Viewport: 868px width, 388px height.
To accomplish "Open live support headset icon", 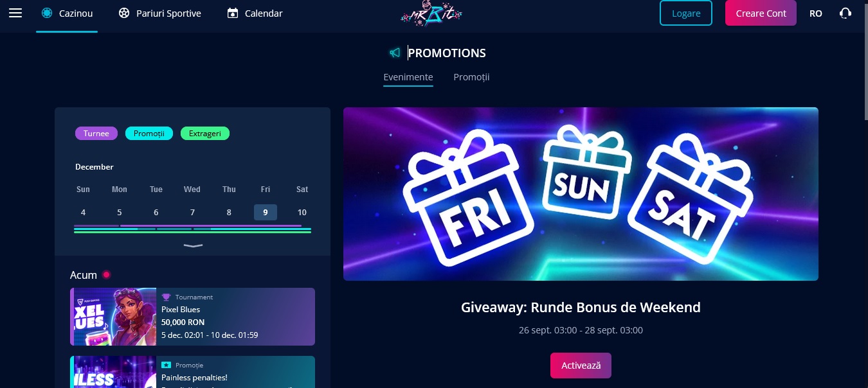I will 845,13.
